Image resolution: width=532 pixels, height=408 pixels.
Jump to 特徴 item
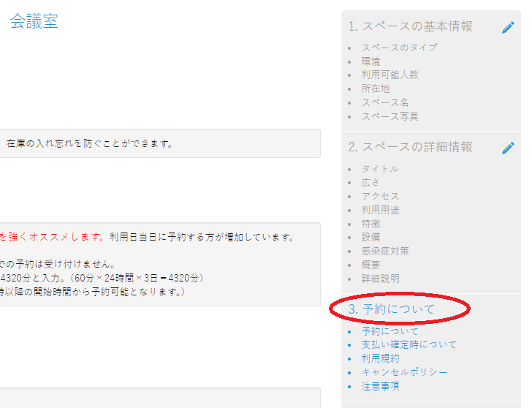click(x=370, y=224)
